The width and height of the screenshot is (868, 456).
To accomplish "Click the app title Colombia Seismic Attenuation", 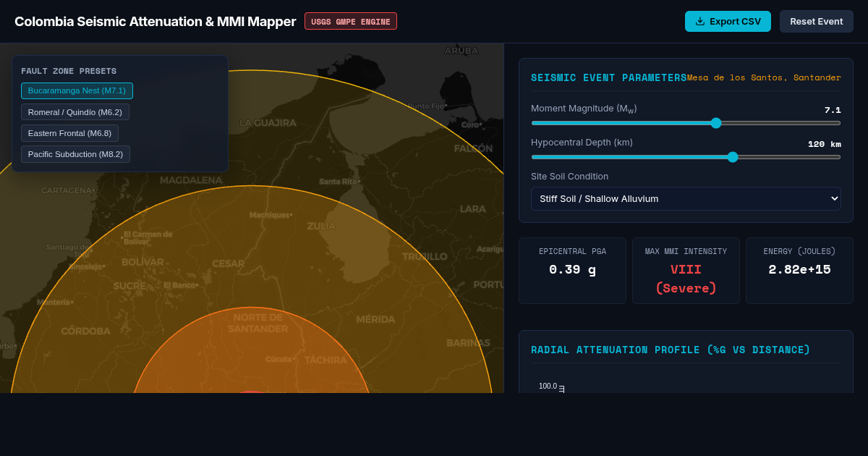I will coord(155,21).
